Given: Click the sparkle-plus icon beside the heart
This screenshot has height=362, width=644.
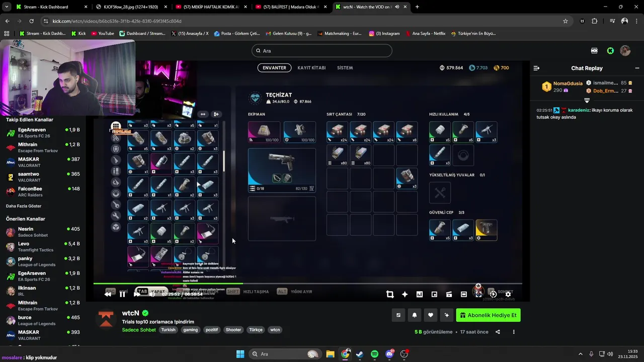Looking at the screenshot, I should pos(446,315).
